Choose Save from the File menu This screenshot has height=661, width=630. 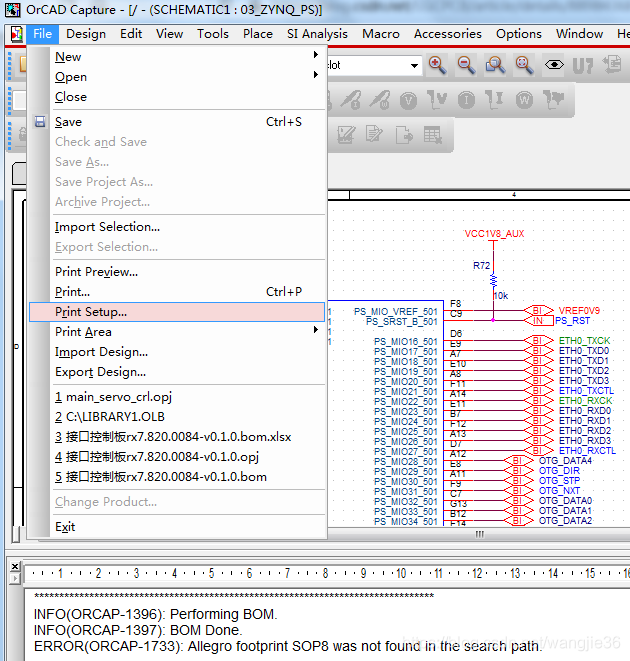pos(177,122)
